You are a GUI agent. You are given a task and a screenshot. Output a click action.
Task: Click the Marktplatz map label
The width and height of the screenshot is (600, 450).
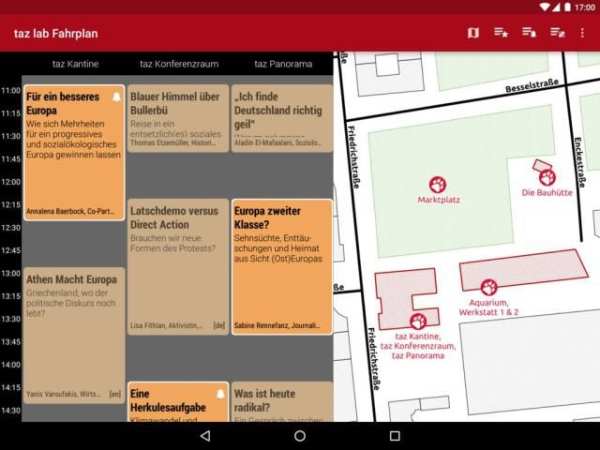click(439, 200)
